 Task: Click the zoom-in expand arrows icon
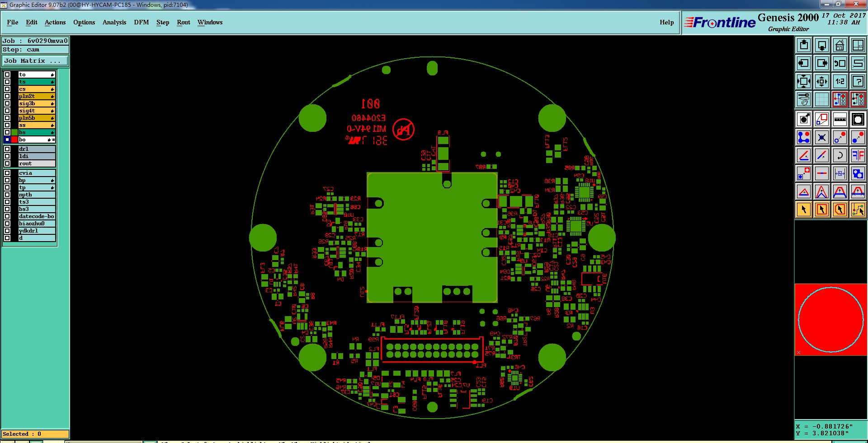804,81
